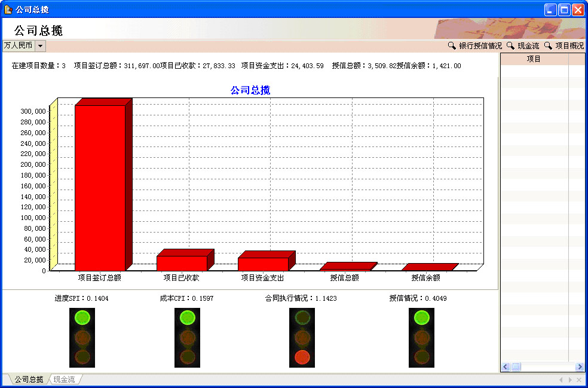Close the tab with bottom-right X icon
This screenshot has height=388, width=588.
579,380
